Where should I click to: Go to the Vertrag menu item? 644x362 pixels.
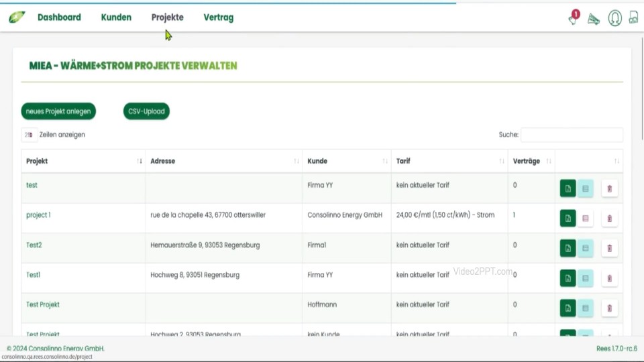(219, 17)
